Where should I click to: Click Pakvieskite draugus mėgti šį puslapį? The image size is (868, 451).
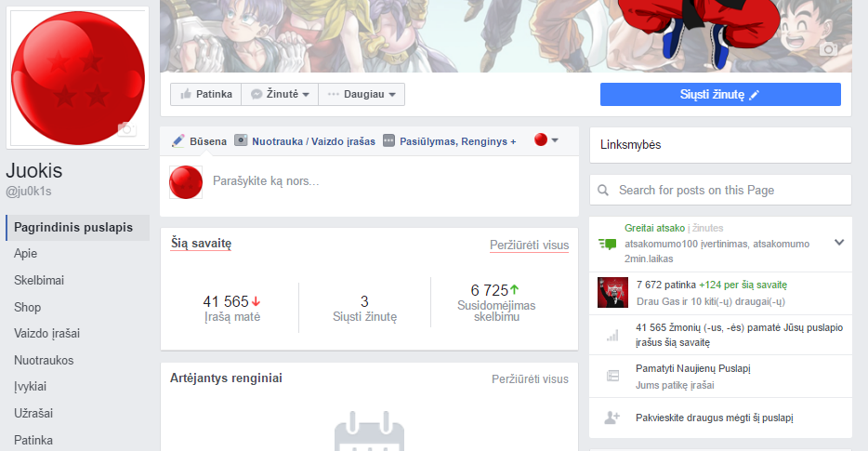[x=714, y=418]
